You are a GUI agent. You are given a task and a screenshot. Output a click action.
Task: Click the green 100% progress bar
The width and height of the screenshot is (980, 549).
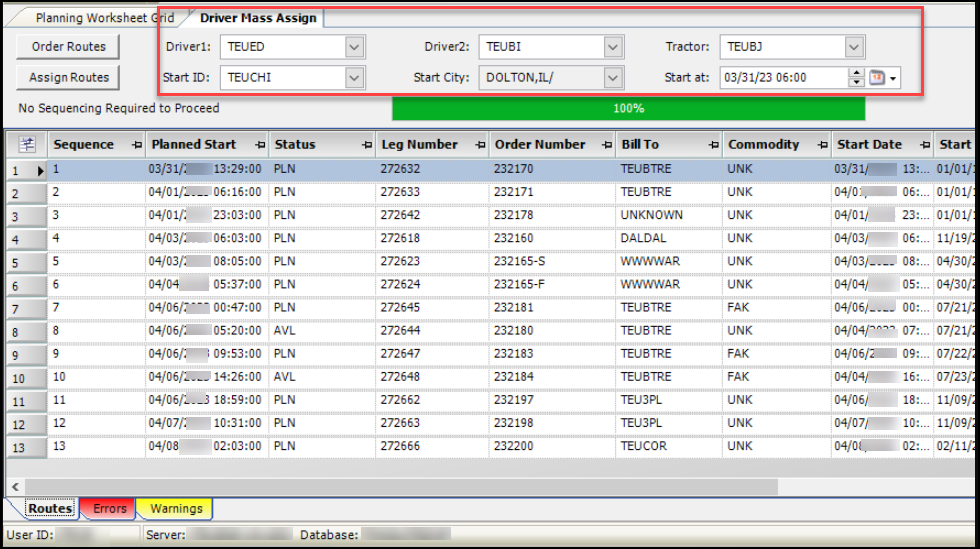[x=628, y=108]
